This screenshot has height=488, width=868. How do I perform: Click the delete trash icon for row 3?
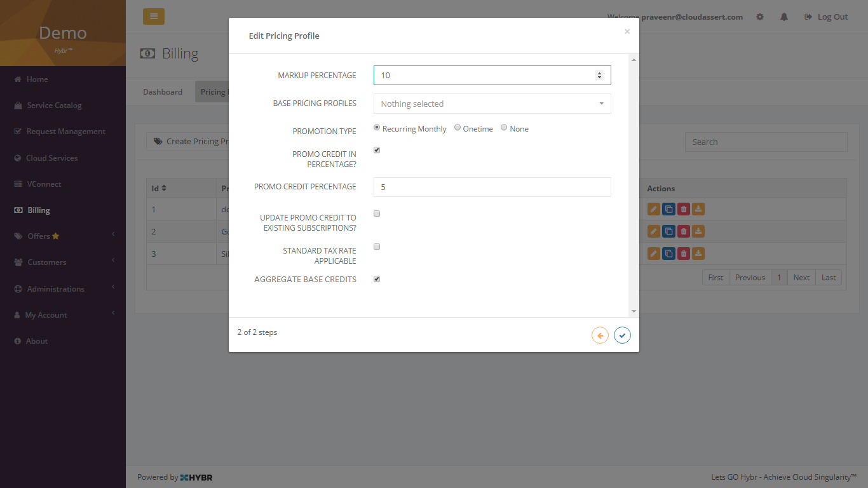683,253
